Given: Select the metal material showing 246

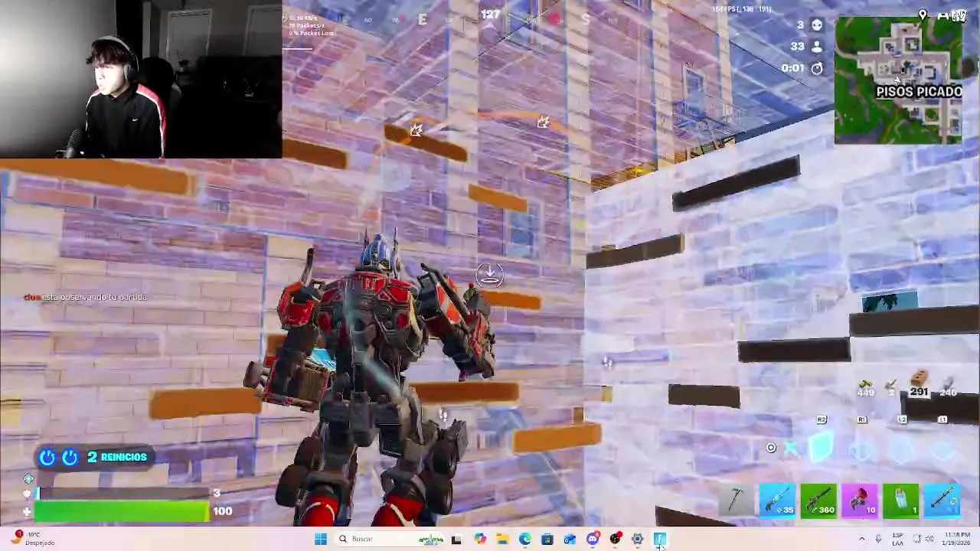Looking at the screenshot, I should [948, 387].
